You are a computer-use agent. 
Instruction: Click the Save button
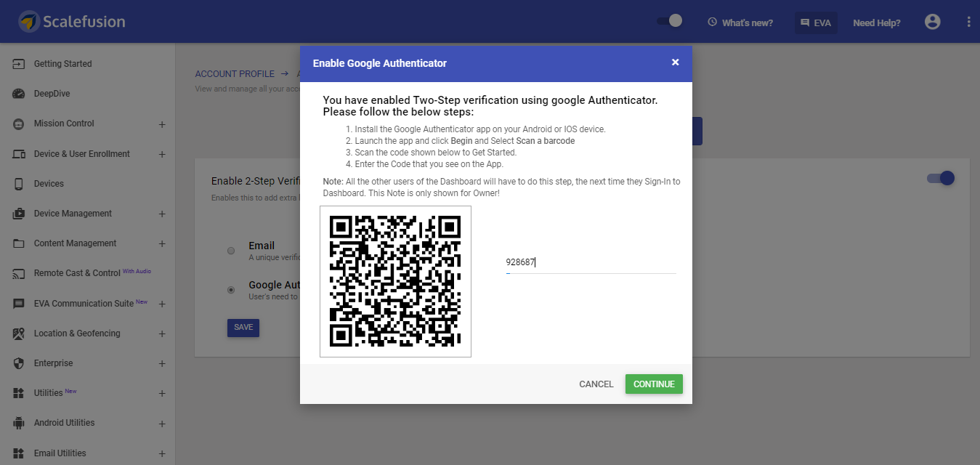[x=243, y=328]
